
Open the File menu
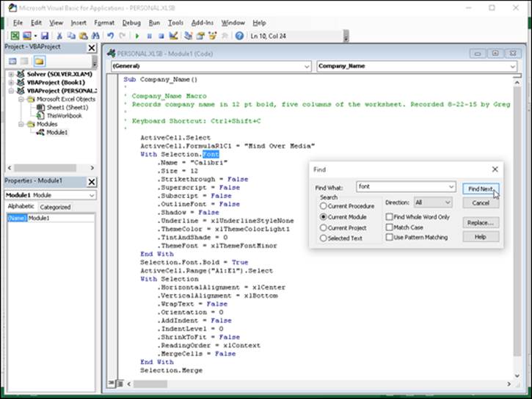click(x=18, y=23)
